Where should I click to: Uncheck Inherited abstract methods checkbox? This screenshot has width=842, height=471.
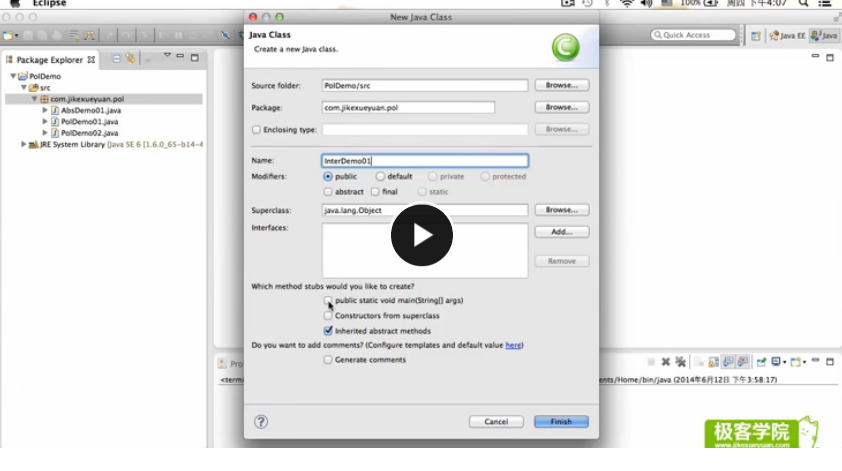pos(328,331)
